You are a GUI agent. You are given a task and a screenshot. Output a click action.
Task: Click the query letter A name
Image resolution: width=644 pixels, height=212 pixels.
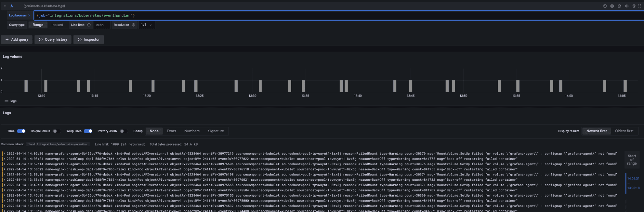12,6
